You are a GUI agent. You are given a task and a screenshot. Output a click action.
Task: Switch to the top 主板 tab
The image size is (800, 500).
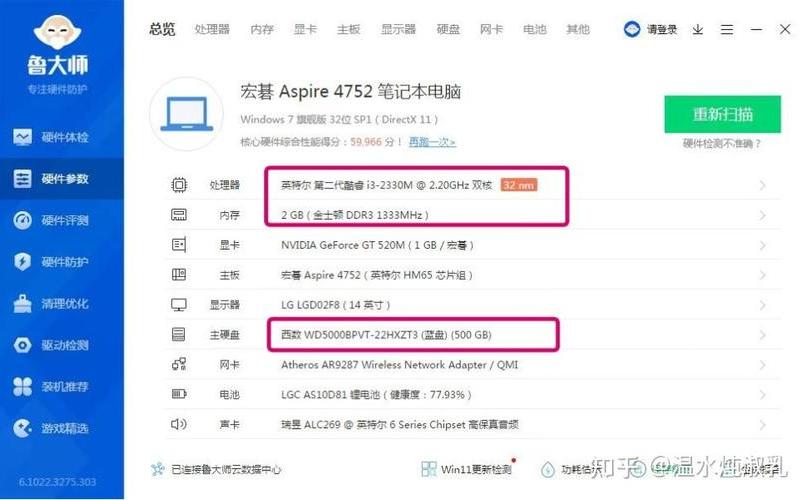[x=348, y=29]
